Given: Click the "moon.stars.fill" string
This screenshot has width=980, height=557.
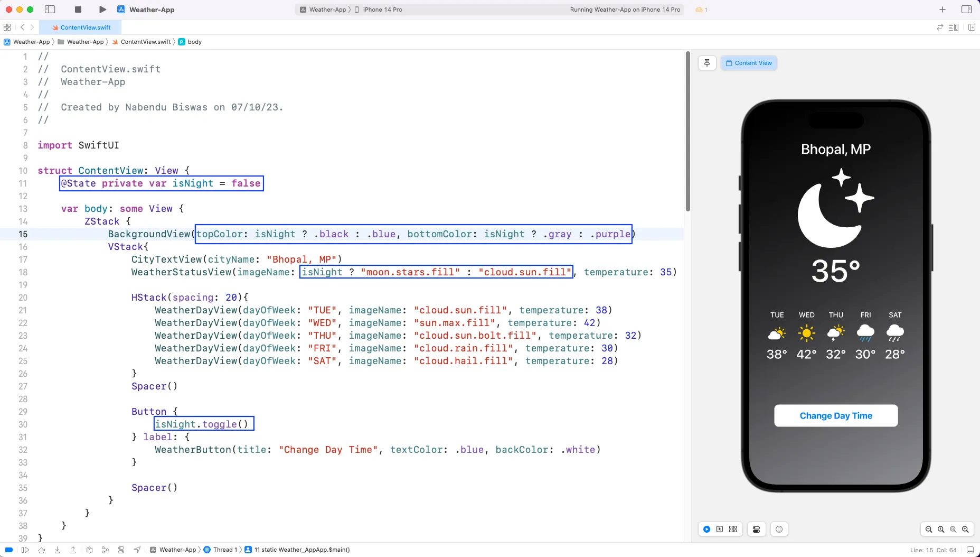Looking at the screenshot, I should [410, 272].
